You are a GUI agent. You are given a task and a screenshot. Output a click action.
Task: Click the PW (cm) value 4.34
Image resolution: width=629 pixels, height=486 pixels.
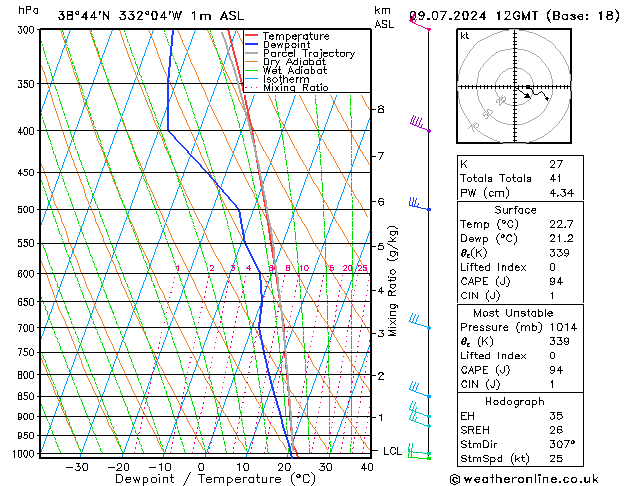click(x=562, y=193)
